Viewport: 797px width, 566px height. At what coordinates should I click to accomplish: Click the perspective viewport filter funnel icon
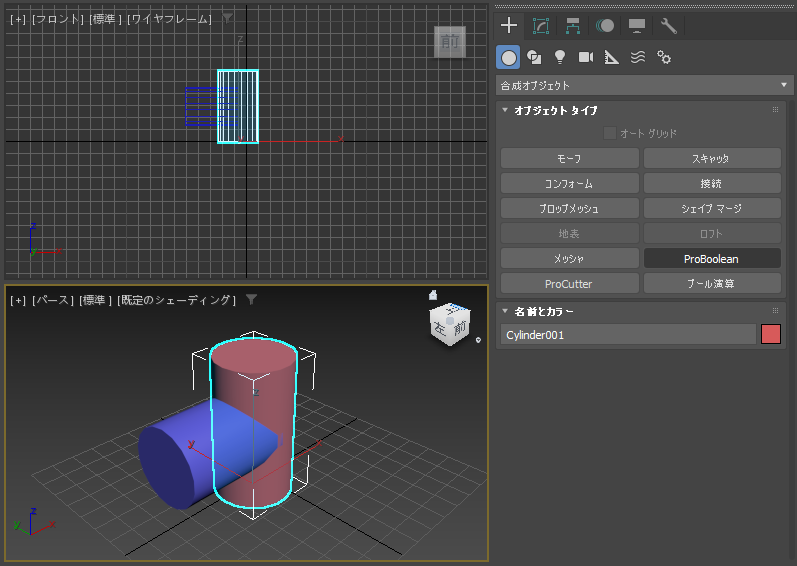pos(251,299)
